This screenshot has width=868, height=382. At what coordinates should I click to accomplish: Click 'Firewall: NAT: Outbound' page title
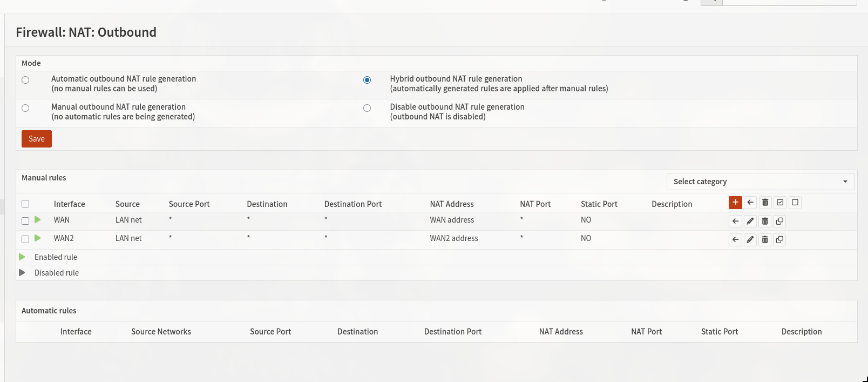coord(86,32)
